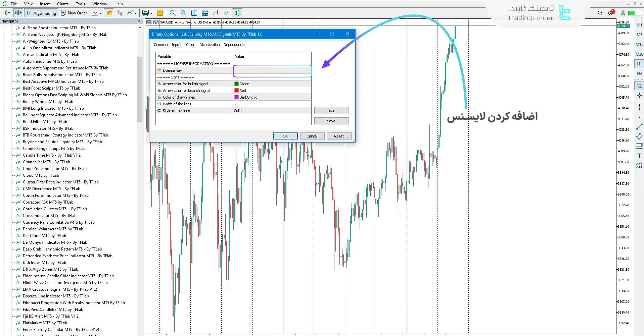
Task: Switch to the Colors tab
Action: [191, 45]
